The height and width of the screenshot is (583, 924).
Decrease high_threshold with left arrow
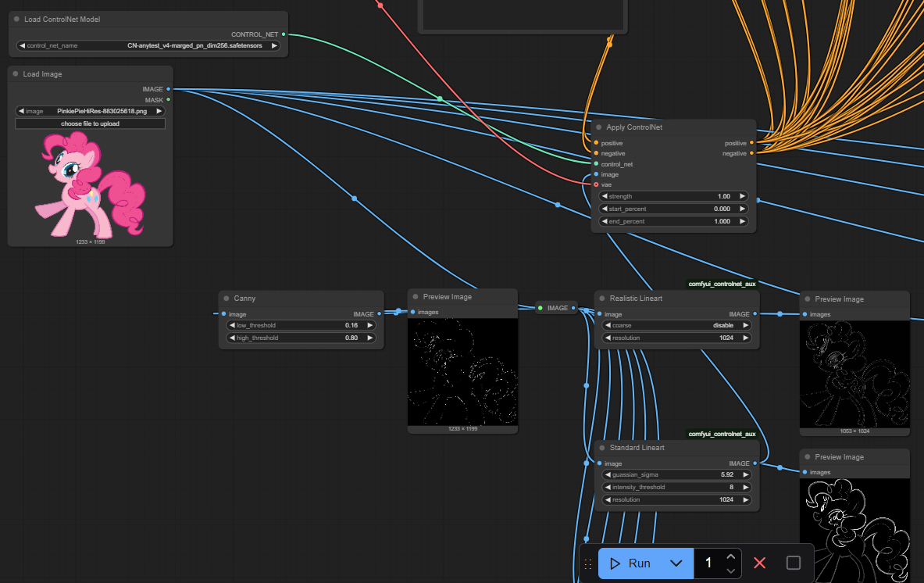(232, 338)
